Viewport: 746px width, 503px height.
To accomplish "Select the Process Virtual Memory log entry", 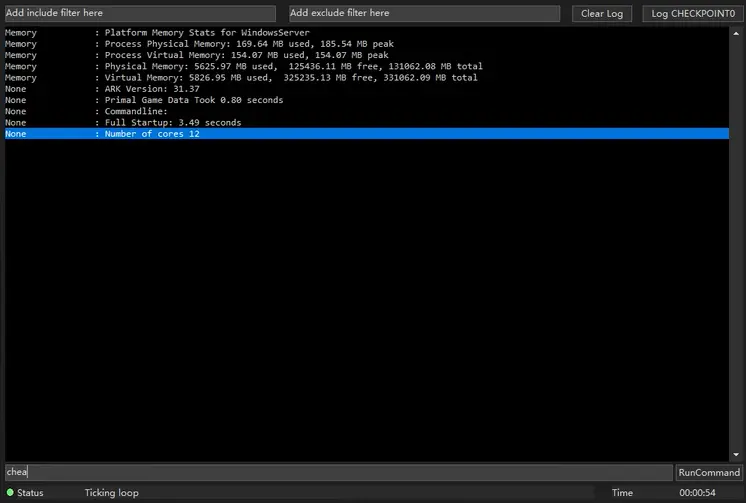I will 246,55.
